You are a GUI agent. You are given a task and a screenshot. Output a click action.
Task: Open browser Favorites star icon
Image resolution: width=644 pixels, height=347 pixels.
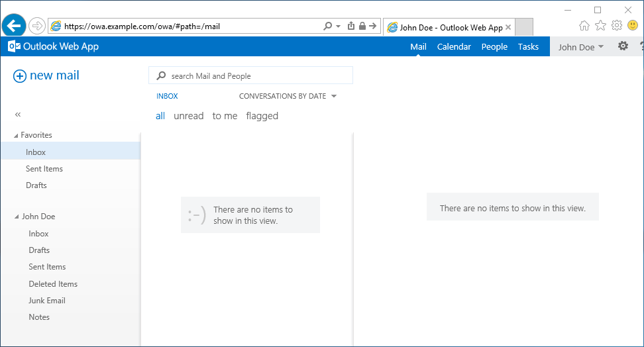pos(600,25)
